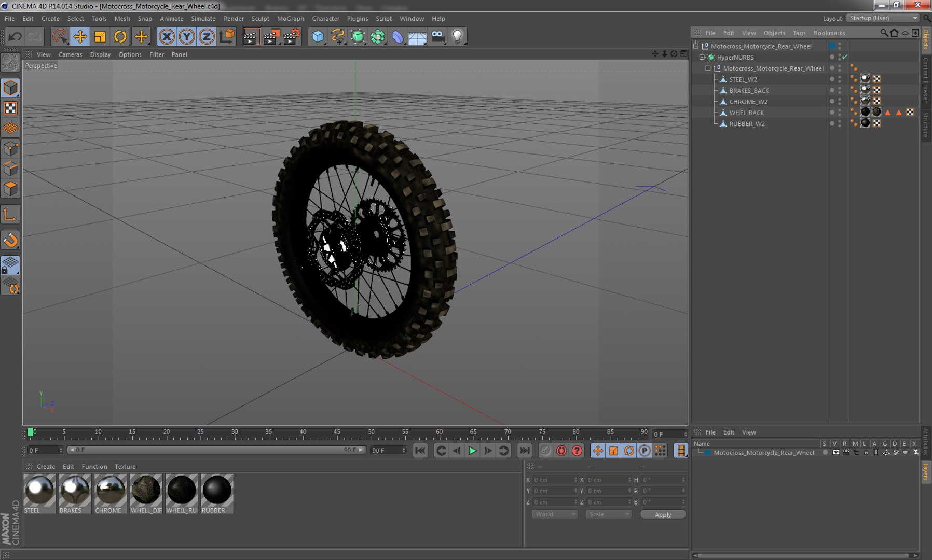Go to the start of the animation
This screenshot has width=932, height=560.
coord(420,451)
